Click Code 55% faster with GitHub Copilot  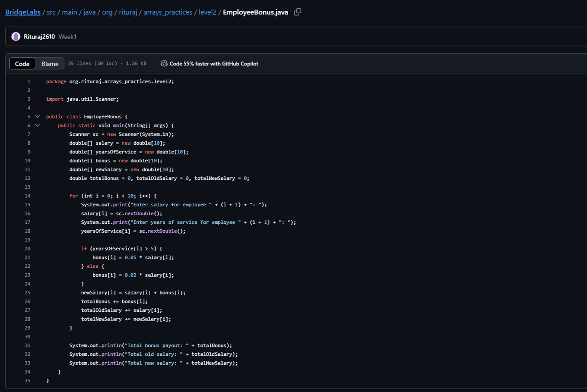point(214,64)
